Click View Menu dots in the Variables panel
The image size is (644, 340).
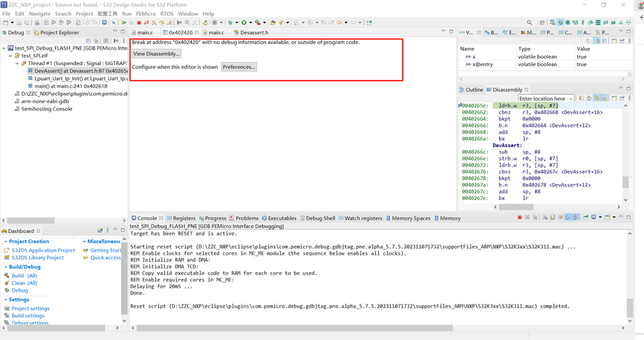tap(629, 41)
